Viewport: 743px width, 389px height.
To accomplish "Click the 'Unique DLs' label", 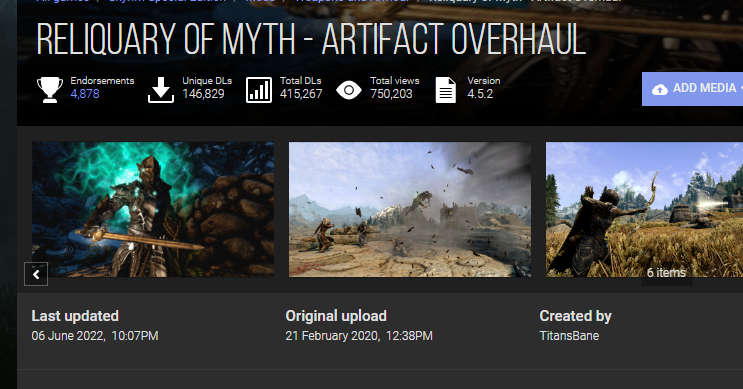I will point(207,81).
